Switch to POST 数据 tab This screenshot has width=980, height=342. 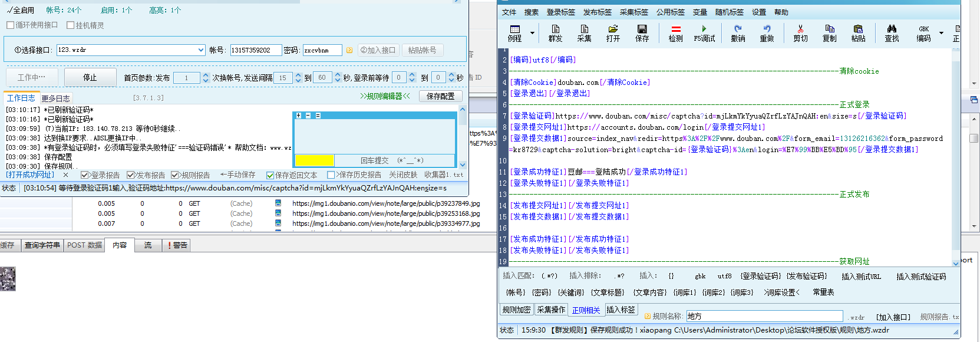(x=84, y=245)
